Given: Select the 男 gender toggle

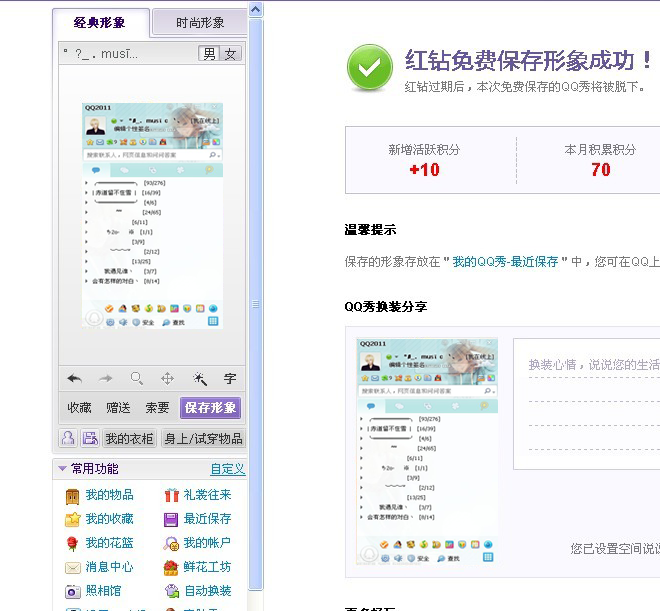Looking at the screenshot, I should [209, 54].
